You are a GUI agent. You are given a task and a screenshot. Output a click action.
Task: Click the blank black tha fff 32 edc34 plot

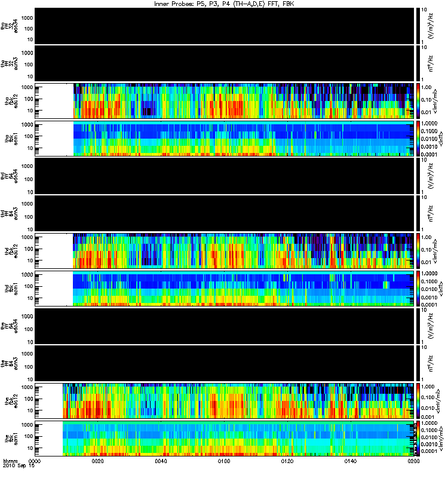[224, 26]
